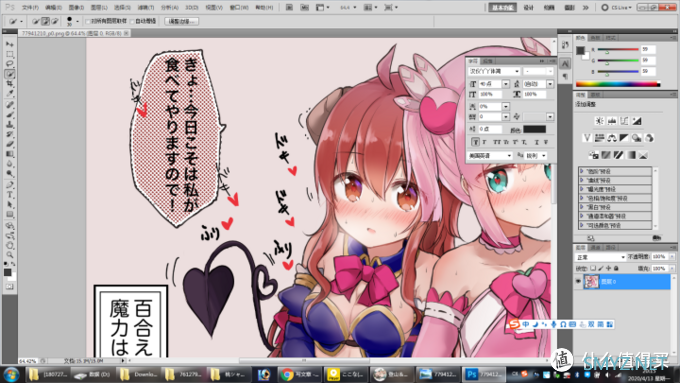
Task: Open the font size dropdown arrow
Action: click(x=506, y=84)
